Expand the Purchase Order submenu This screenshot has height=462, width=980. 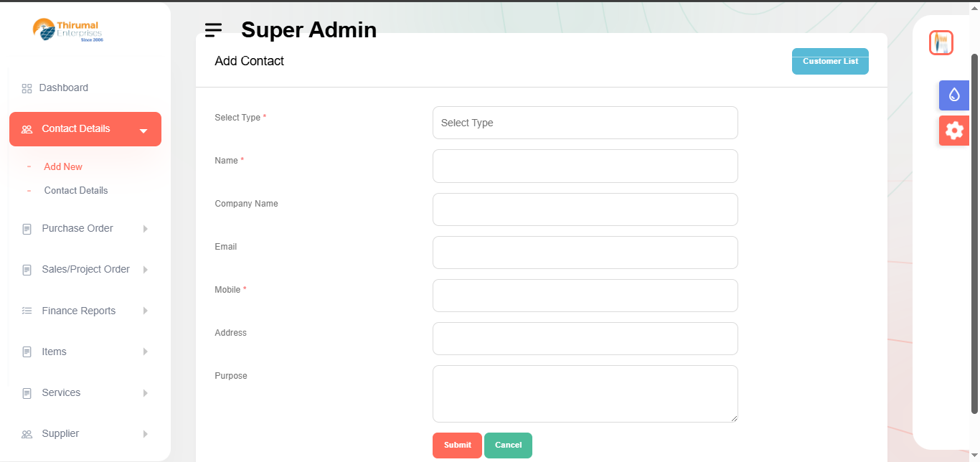145,229
